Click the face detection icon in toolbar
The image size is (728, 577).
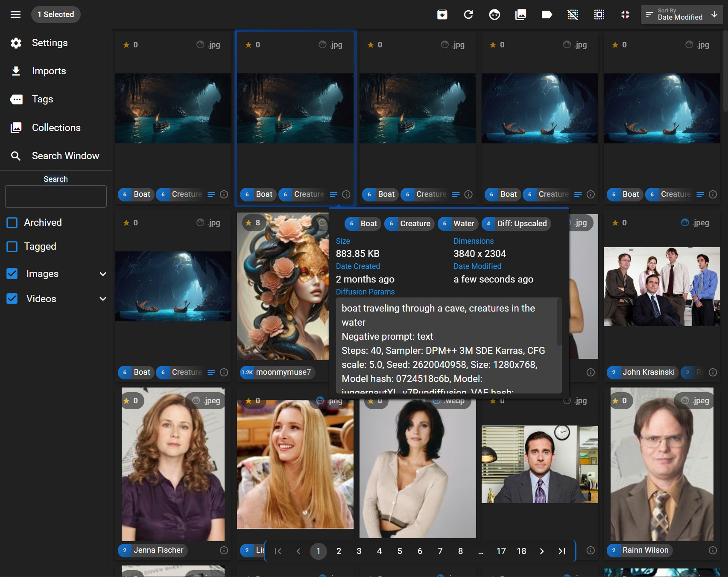[494, 15]
